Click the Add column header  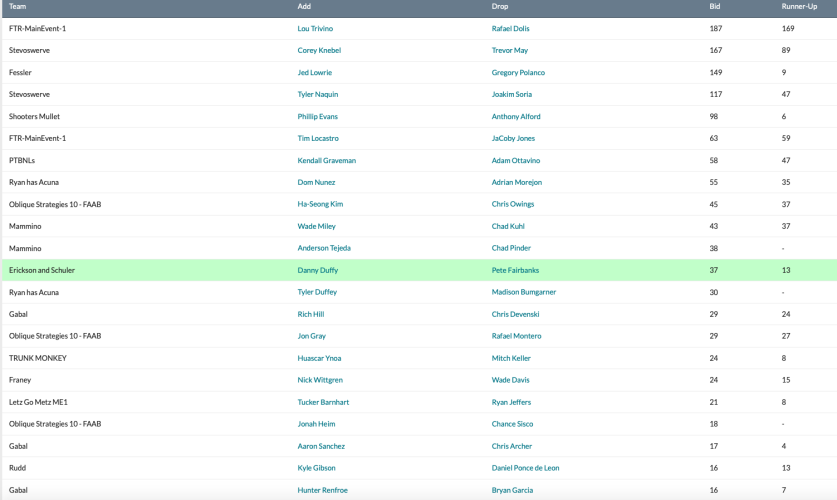304,6
